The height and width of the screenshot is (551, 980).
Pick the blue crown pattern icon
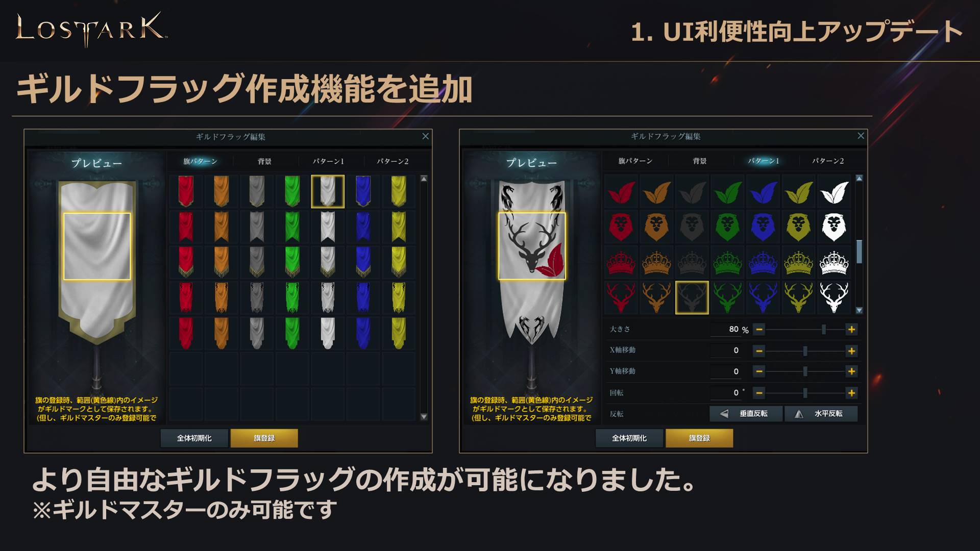763,262
